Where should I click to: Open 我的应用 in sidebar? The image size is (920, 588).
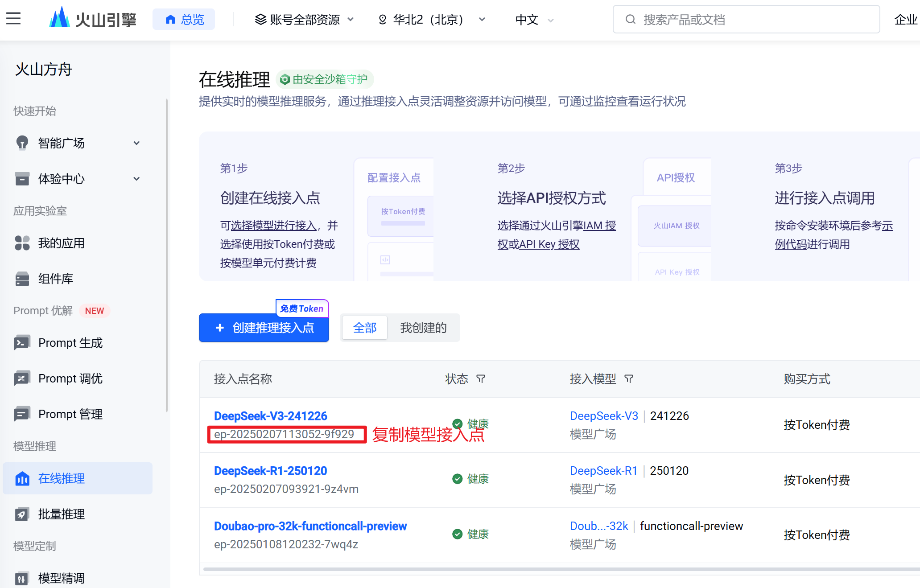(x=78, y=243)
